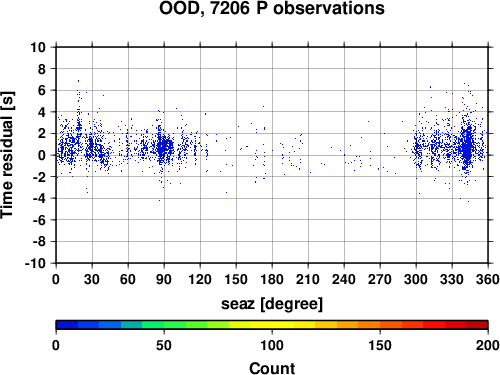Click the colorbar tick label 200
This screenshot has height=375, width=500.
[488, 345]
